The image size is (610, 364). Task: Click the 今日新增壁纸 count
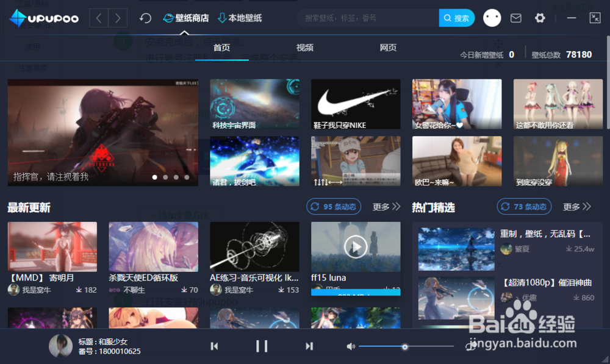512,55
